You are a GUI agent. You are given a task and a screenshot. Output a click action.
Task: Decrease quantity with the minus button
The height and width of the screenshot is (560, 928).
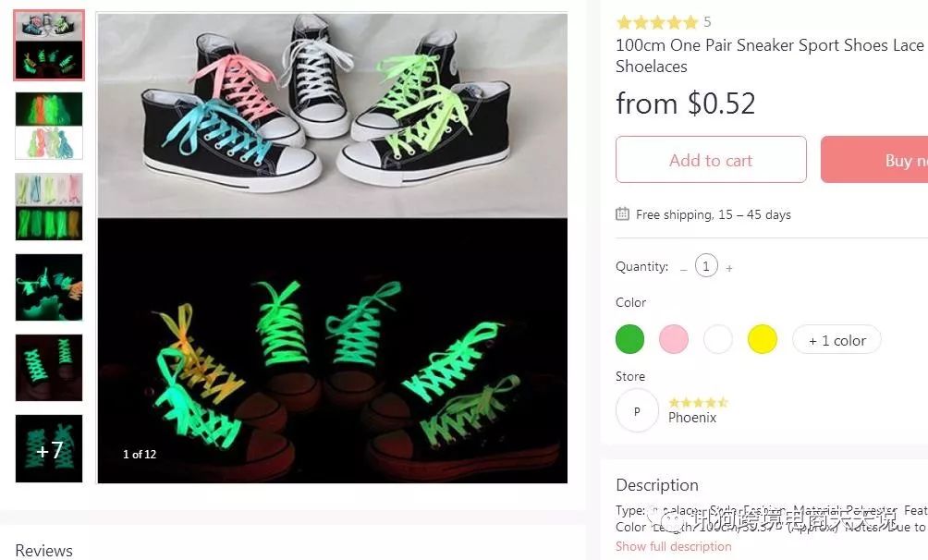point(683,268)
